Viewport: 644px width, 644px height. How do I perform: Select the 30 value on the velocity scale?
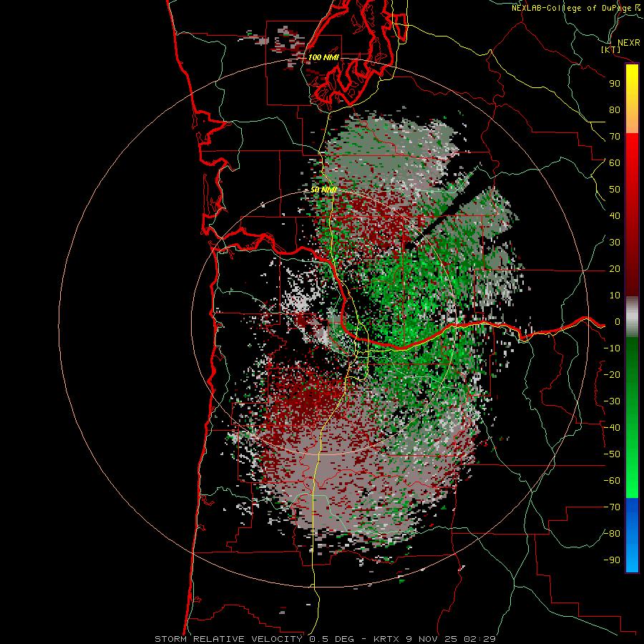[615, 243]
